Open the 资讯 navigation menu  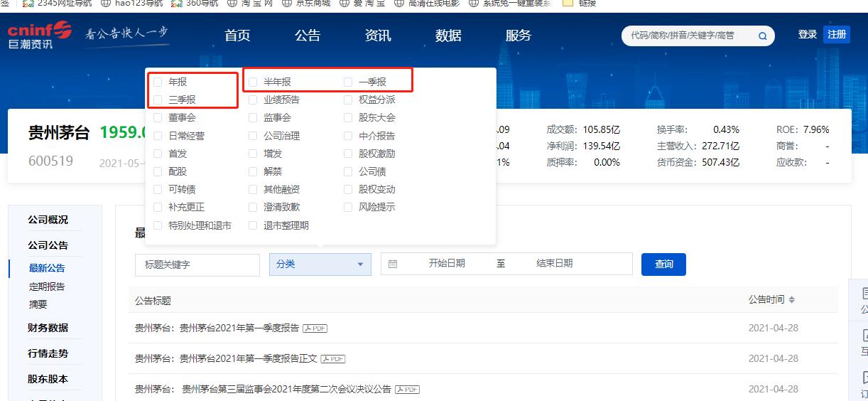pyautogui.click(x=378, y=36)
